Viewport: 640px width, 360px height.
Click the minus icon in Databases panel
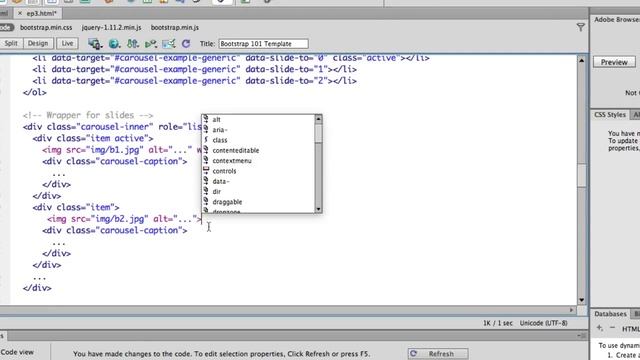click(612, 328)
